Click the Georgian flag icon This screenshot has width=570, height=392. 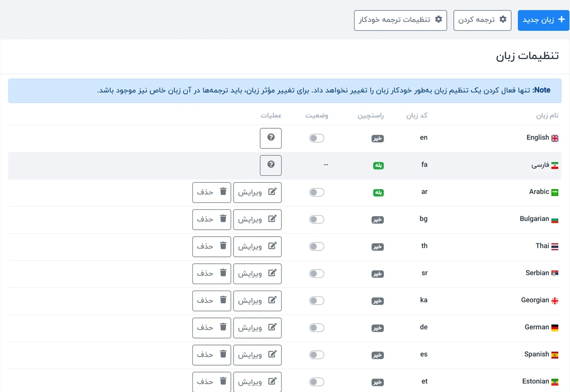[x=555, y=301]
